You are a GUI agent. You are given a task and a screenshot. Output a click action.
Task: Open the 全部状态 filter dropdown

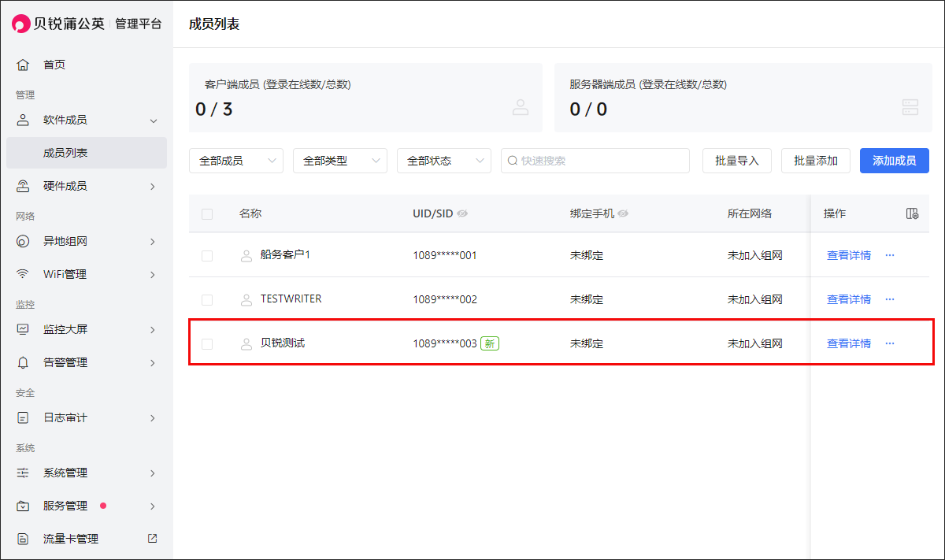click(x=443, y=161)
